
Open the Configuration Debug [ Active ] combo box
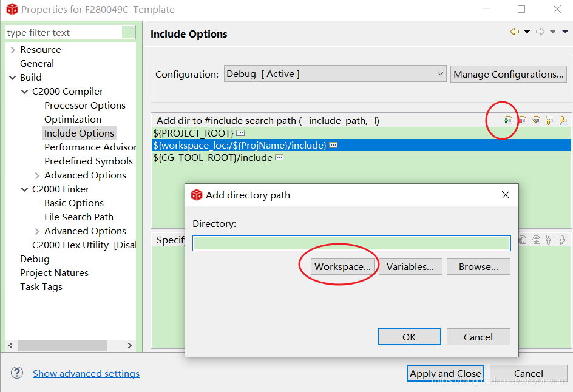point(335,74)
